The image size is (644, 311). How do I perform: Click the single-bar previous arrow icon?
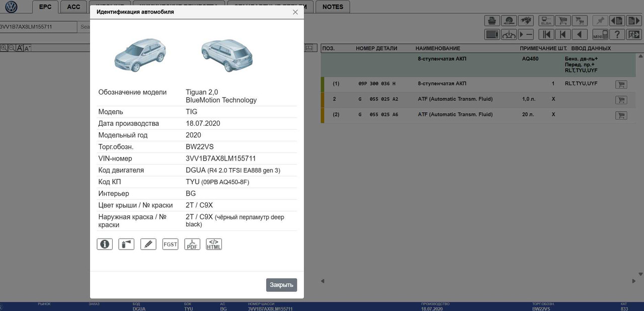[563, 34]
